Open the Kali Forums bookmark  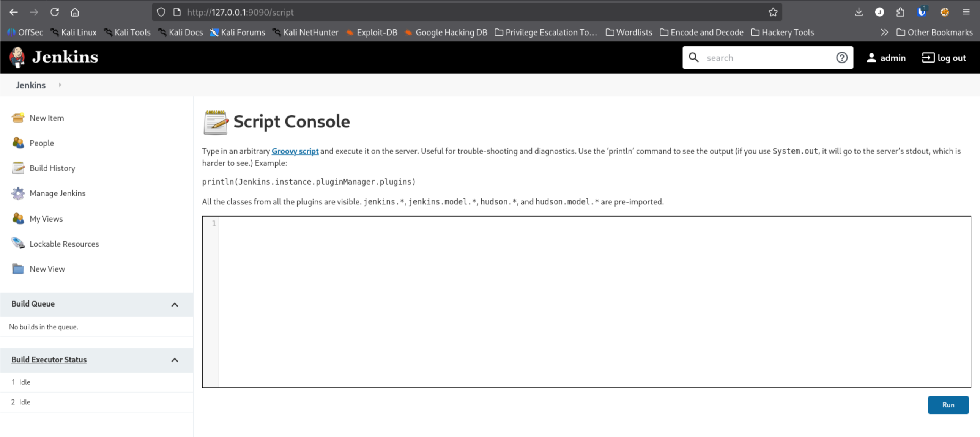click(238, 32)
